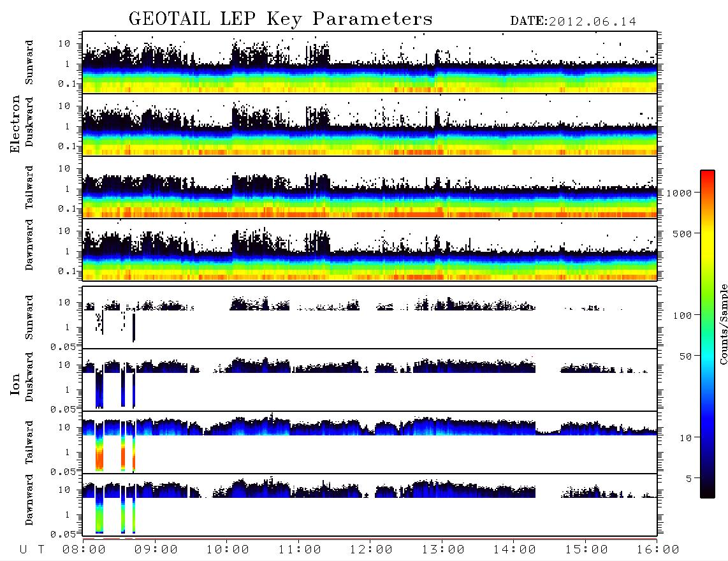Select the 50 colorbar tick label

[685, 356]
